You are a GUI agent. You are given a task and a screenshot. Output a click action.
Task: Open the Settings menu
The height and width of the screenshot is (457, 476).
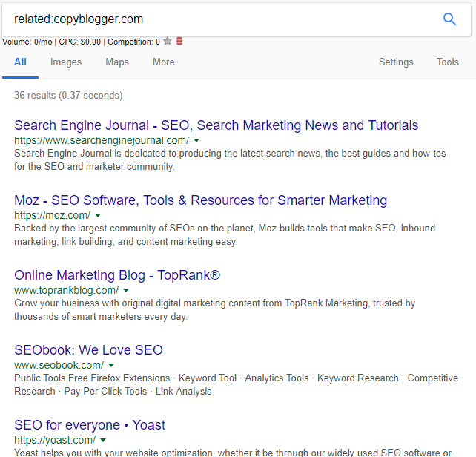396,62
